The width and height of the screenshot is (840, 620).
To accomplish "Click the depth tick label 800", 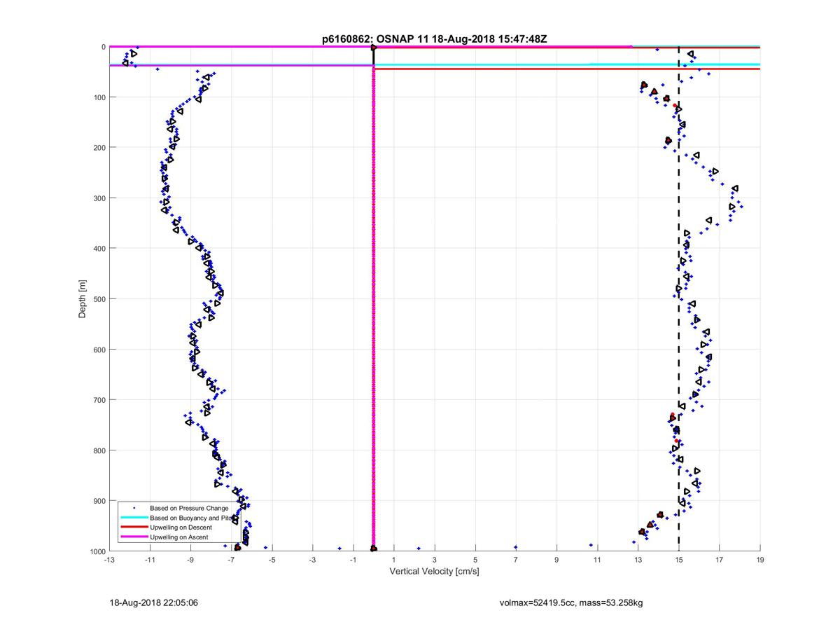I will coord(99,450).
